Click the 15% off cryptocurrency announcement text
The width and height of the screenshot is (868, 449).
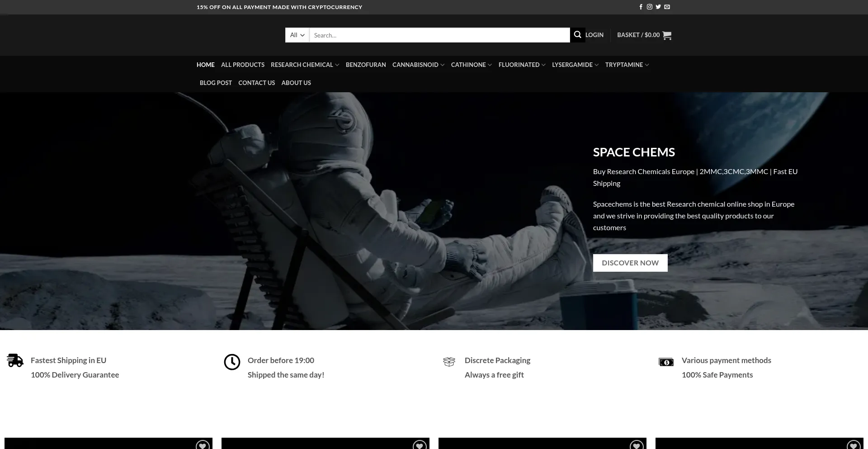click(x=279, y=7)
